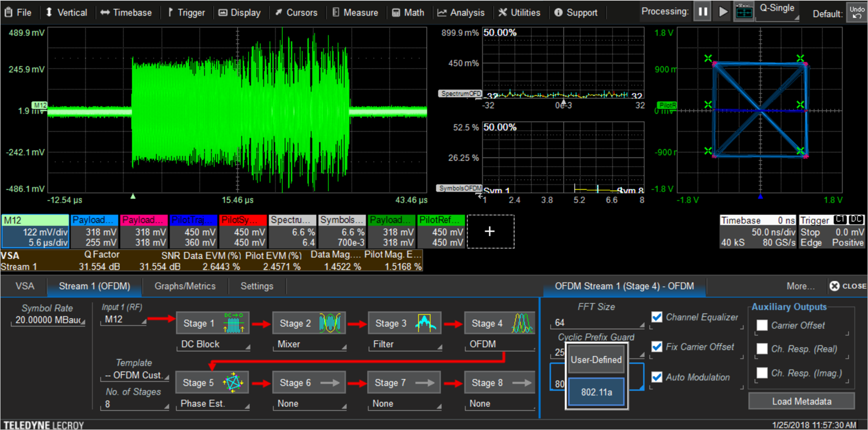Start processing with the play button
Viewport: 868px width, 430px height.
pyautogui.click(x=723, y=12)
